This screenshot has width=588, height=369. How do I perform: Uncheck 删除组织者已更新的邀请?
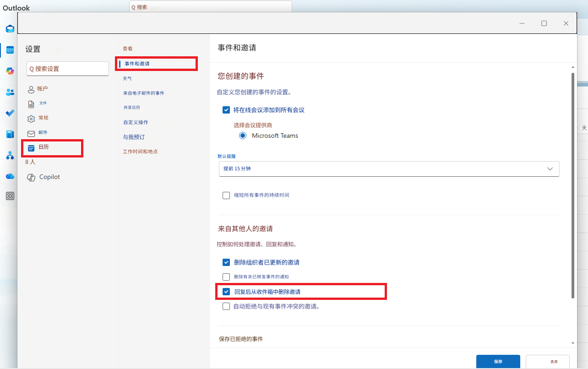(x=226, y=262)
